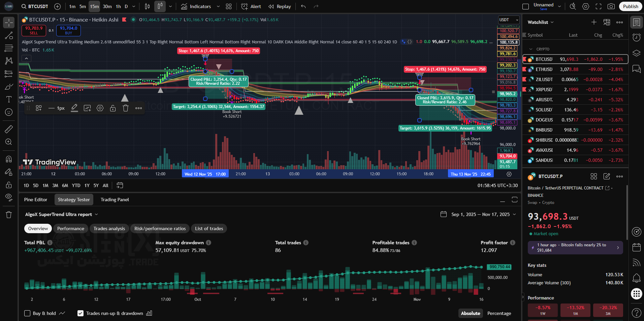The image size is (644, 321).
Task: Open the fullscreen mode icon
Action: click(x=599, y=6)
